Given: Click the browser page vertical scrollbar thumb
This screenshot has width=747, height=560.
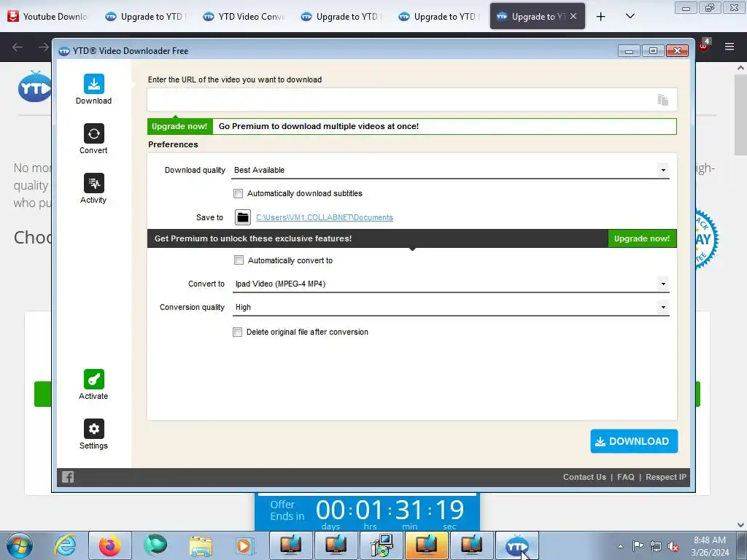Looking at the screenshot, I should click(740, 114).
